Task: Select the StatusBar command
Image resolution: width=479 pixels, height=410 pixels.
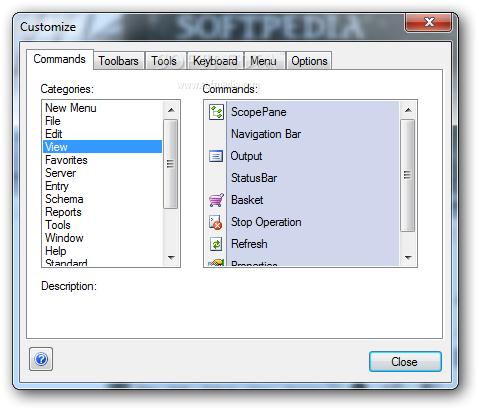Action: tap(302, 178)
